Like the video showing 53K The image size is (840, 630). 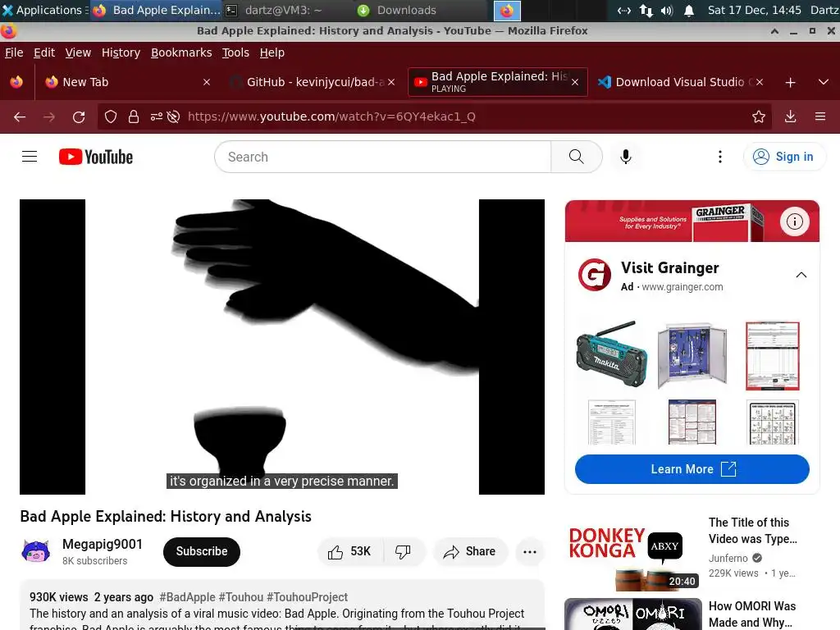point(349,551)
